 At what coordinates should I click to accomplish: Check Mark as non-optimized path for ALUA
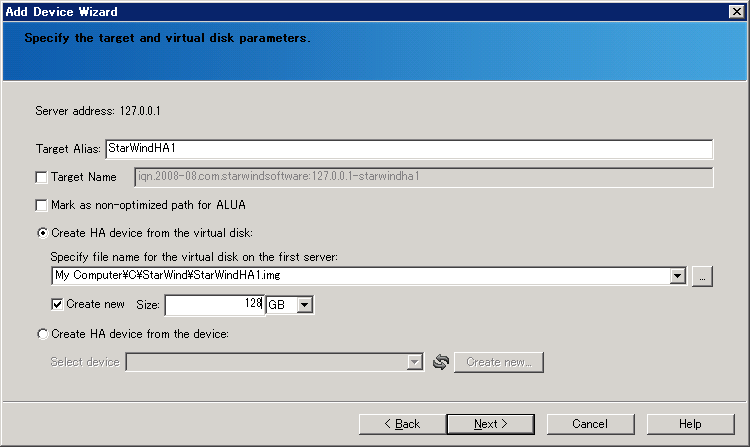tap(42, 205)
